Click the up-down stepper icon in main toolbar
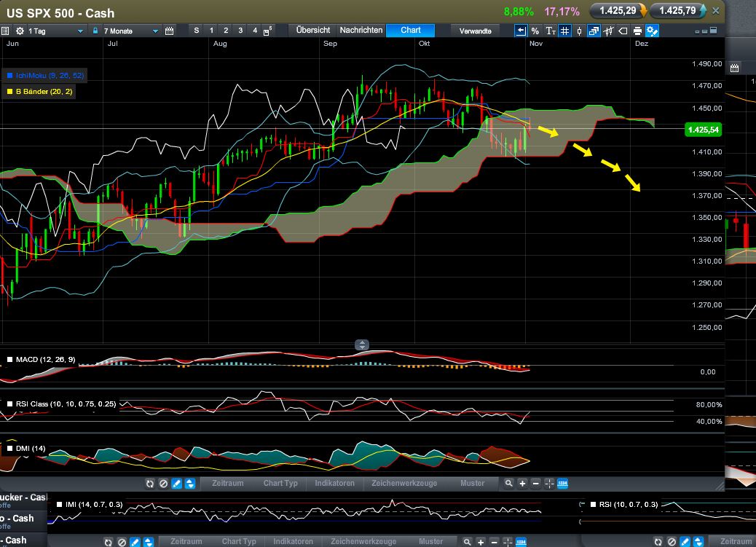This screenshot has width=756, height=547. pos(190,484)
